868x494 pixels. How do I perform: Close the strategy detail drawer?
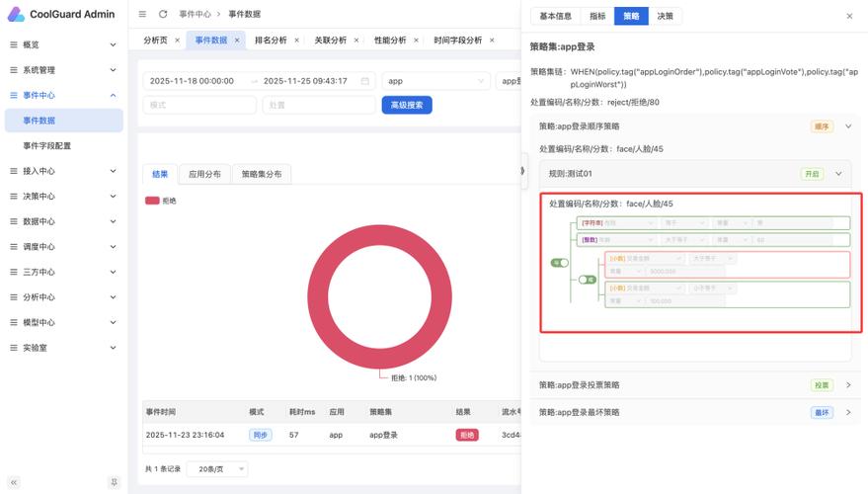[x=849, y=16]
